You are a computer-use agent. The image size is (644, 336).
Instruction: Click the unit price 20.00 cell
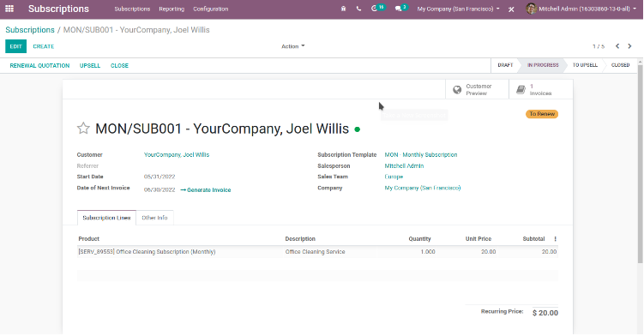488,252
